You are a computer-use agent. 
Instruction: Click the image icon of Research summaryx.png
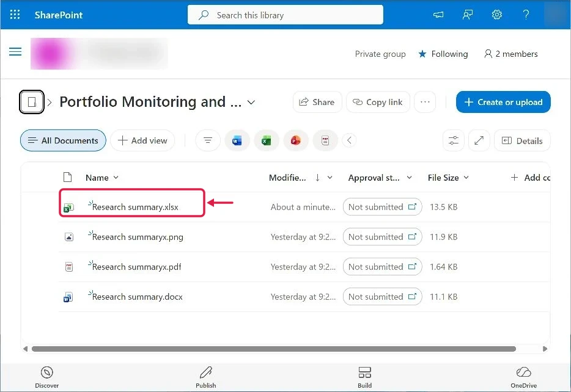pos(69,237)
